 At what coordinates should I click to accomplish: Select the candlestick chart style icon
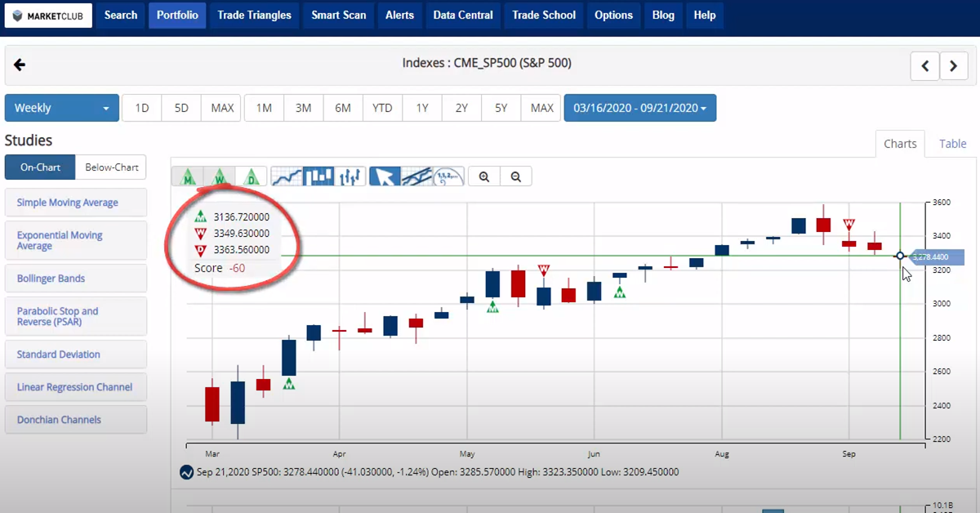coord(318,176)
